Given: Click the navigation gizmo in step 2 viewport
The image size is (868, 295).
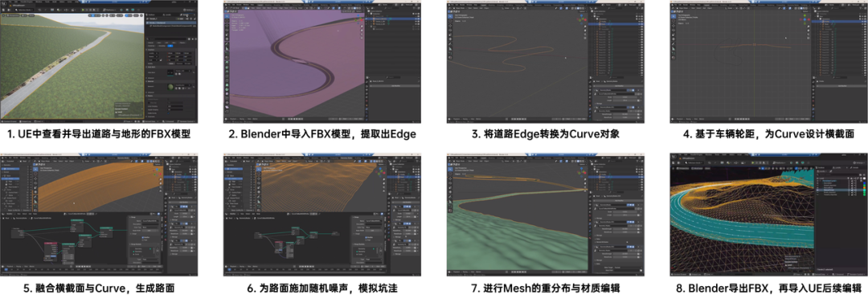Looking at the screenshot, I should coord(358,19).
